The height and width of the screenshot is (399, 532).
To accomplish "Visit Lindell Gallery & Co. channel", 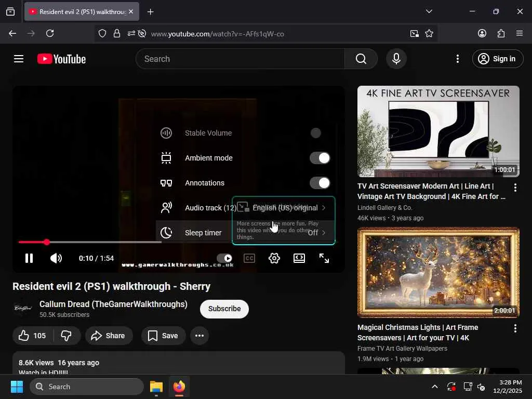I will (385, 208).
